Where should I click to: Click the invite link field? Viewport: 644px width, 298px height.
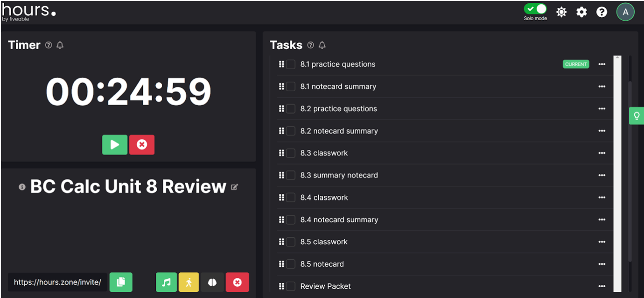pyautogui.click(x=57, y=282)
